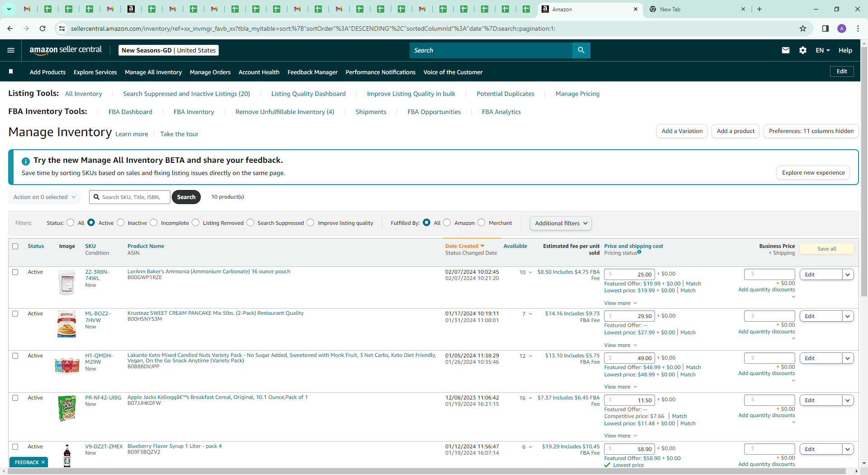Open Feedback Manager
868x475 pixels.
(312, 72)
